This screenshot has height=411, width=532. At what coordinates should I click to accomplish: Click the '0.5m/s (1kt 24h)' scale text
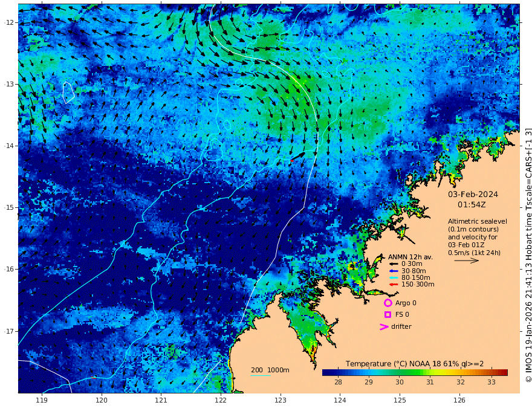[x=474, y=253]
